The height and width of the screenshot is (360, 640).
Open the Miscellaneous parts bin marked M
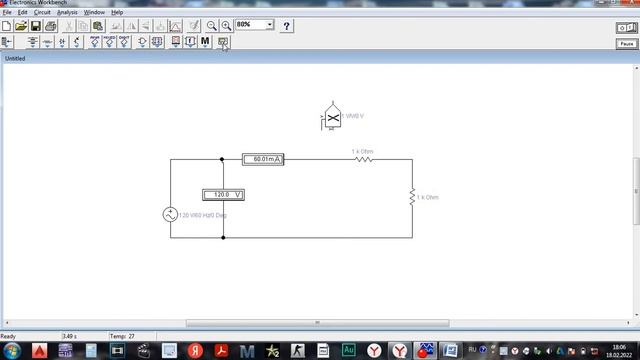pos(205,42)
